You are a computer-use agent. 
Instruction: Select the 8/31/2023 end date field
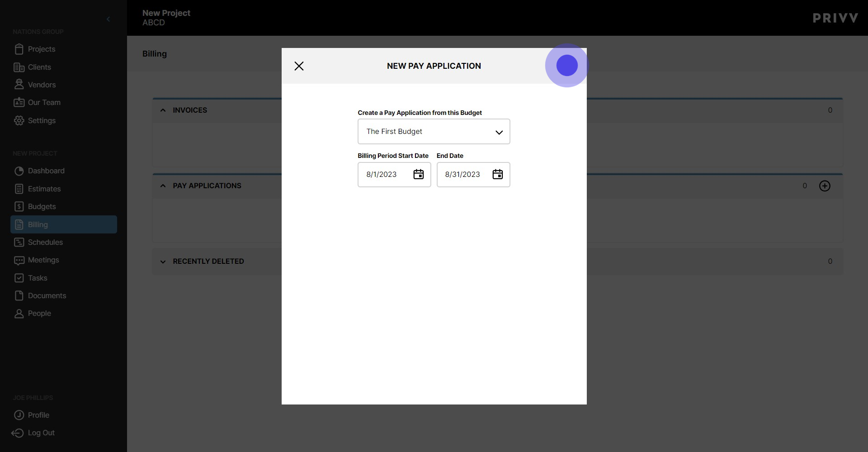tap(473, 175)
